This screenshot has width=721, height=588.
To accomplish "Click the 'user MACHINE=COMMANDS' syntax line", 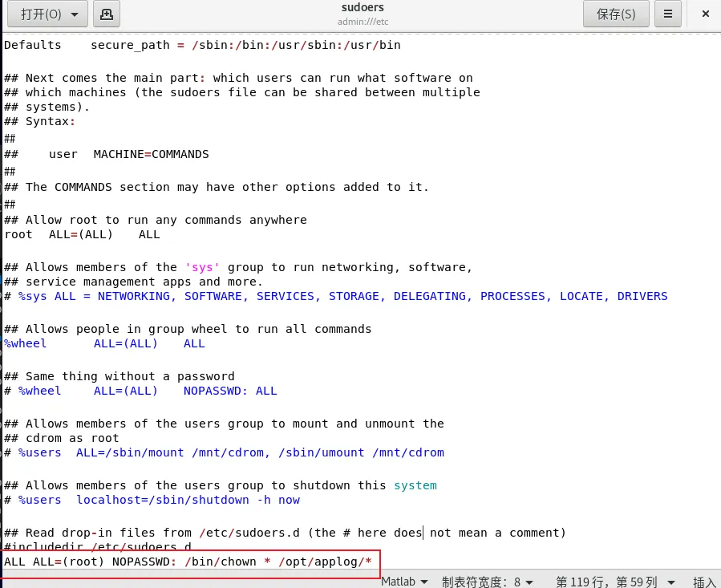I will [x=128, y=154].
